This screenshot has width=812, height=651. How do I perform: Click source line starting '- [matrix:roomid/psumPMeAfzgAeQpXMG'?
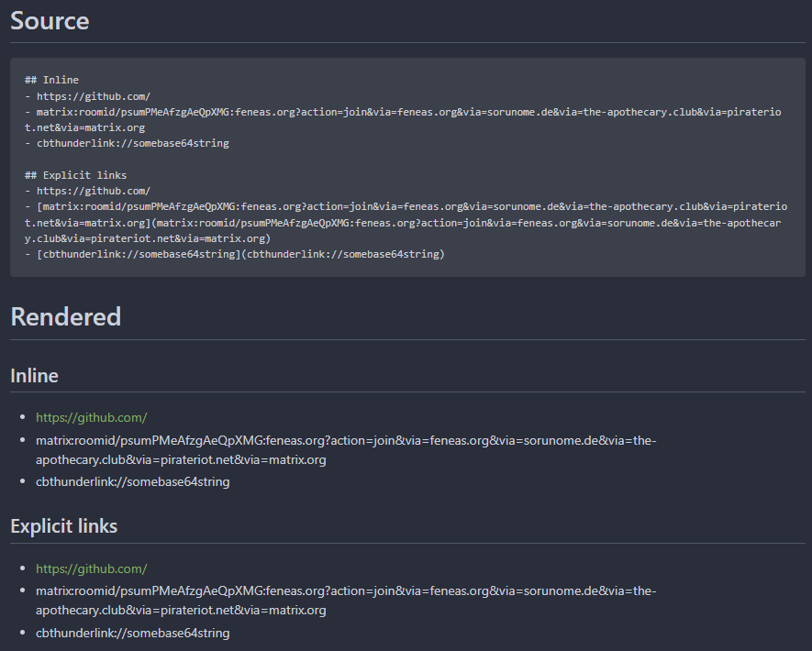tap(406, 223)
